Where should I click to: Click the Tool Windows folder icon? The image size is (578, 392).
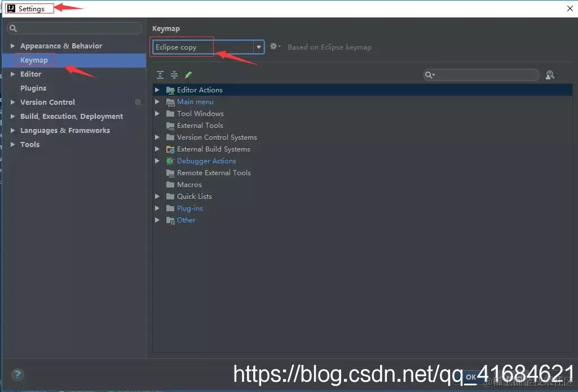pos(170,114)
